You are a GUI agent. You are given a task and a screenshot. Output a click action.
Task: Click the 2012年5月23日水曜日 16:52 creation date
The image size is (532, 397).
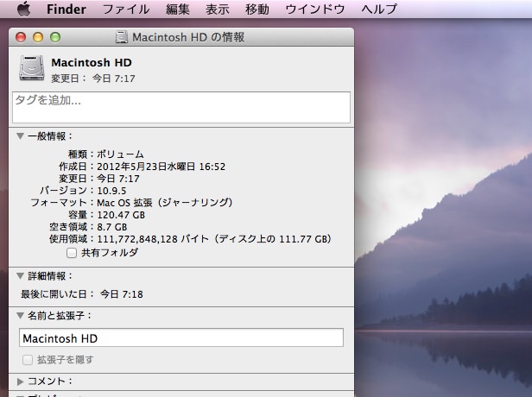(x=161, y=167)
